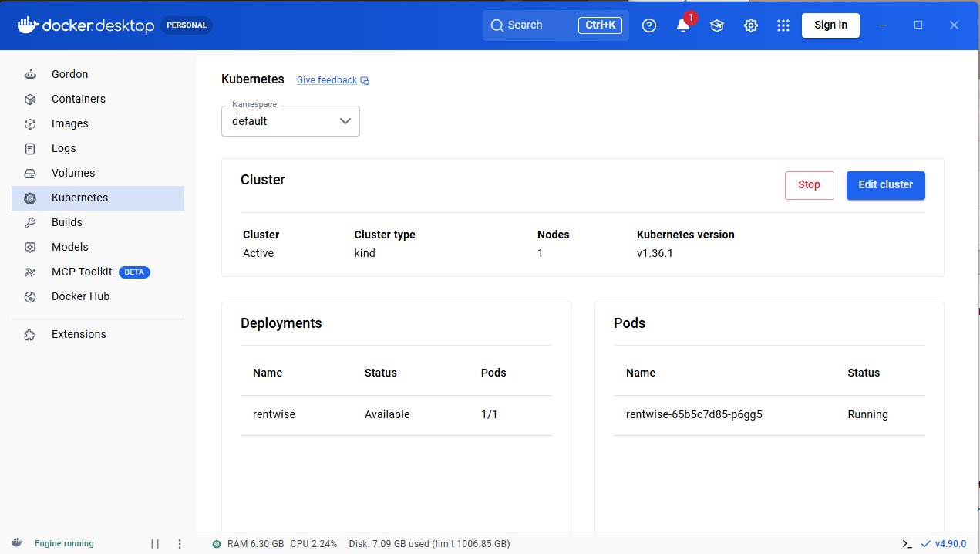Click the Logs document icon
This screenshot has height=554, width=980.
pos(30,149)
